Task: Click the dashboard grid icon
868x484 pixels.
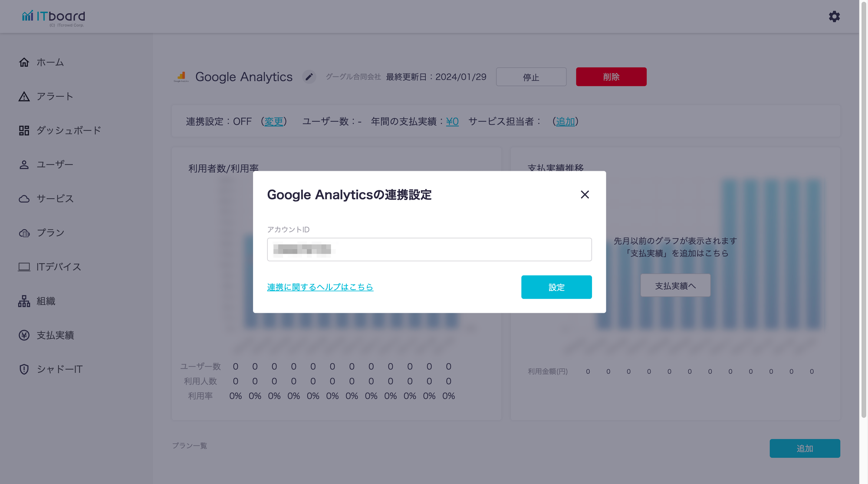Action: (24, 131)
